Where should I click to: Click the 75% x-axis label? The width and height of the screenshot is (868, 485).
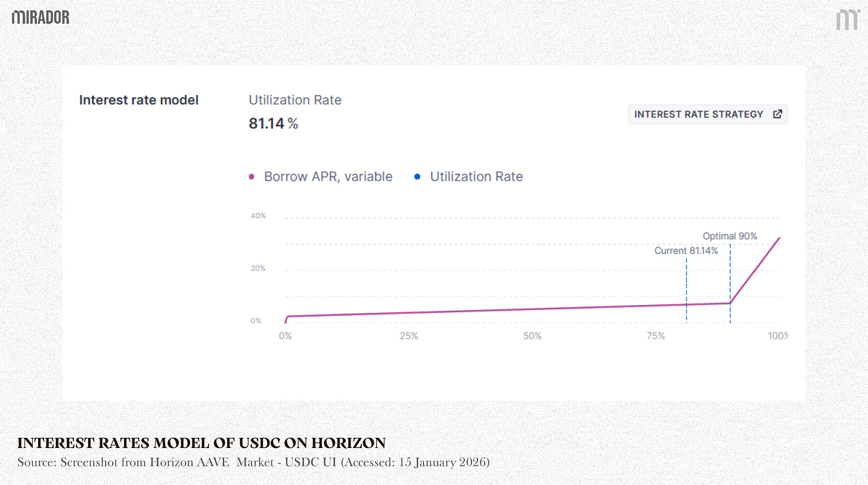656,336
